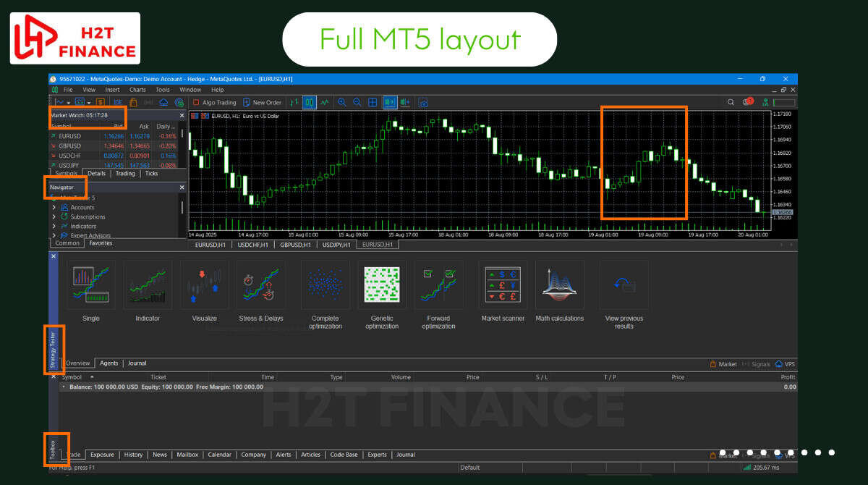Click the search magnifier in toolbar
The height and width of the screenshot is (485, 868).
tap(731, 102)
